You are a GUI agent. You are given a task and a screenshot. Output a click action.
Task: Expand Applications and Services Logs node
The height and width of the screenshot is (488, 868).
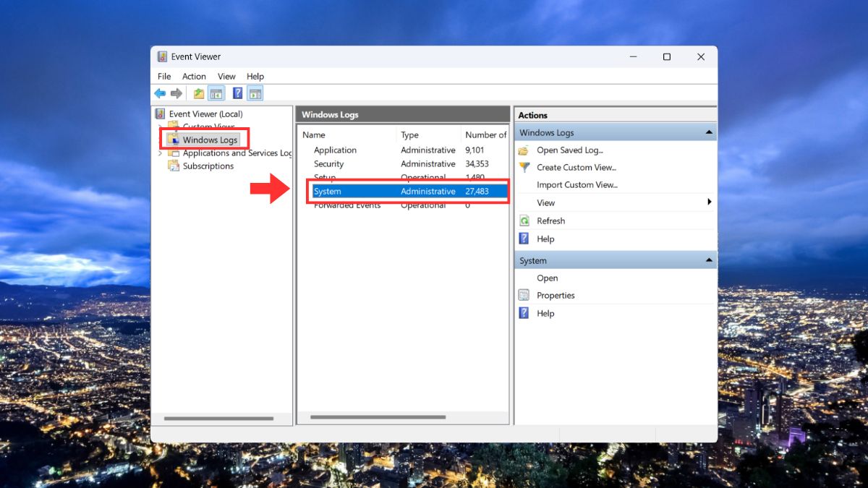click(160, 153)
